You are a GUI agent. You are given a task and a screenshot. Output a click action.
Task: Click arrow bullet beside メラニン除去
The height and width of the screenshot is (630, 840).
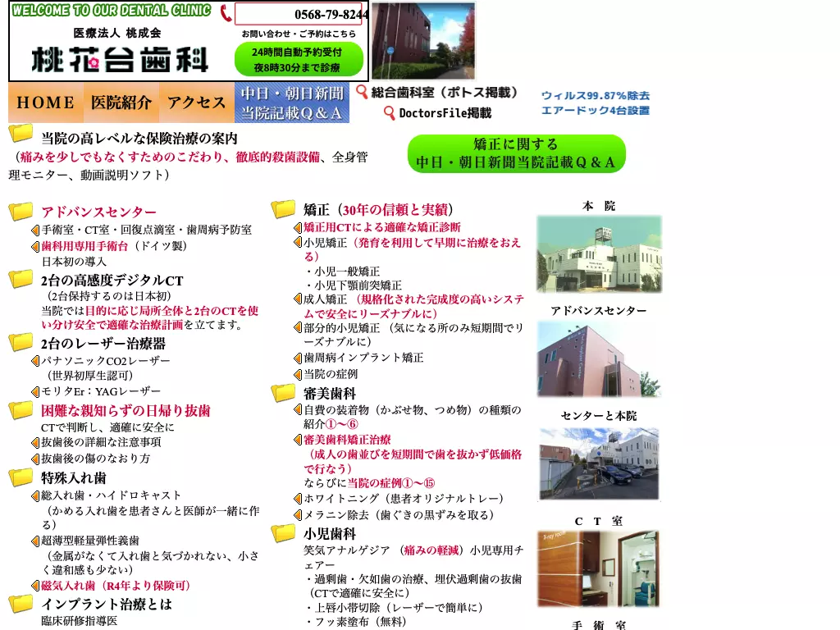tap(298, 515)
